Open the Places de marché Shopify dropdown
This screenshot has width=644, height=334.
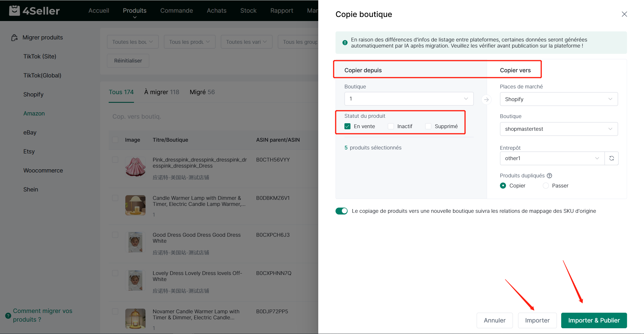click(x=559, y=99)
